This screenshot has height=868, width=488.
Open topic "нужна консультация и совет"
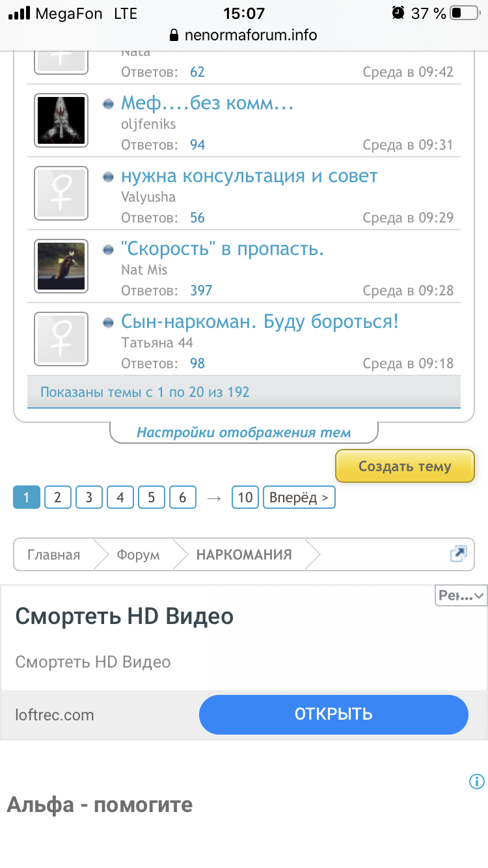click(249, 176)
